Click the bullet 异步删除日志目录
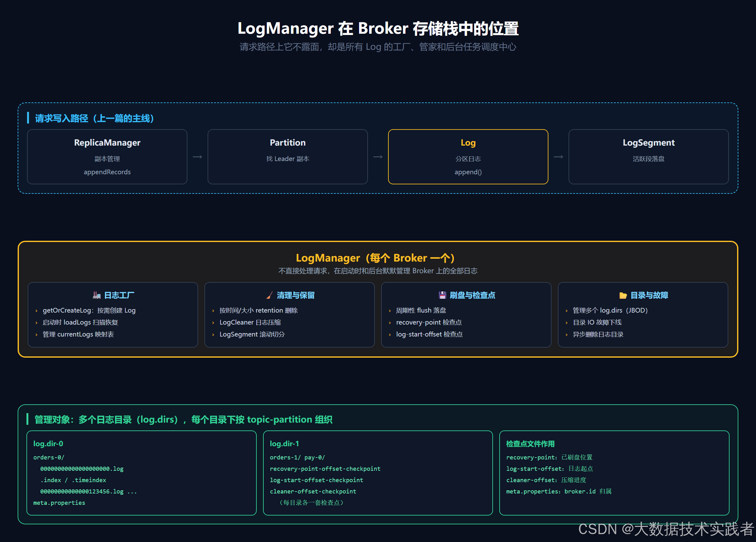The width and height of the screenshot is (756, 542). click(598, 334)
